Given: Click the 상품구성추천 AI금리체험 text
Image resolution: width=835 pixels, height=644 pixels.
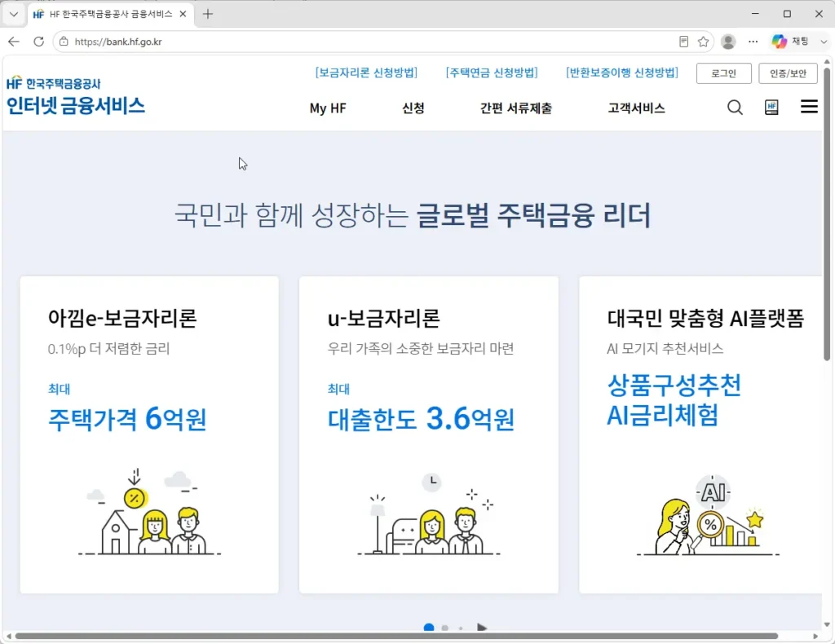Looking at the screenshot, I should 674,400.
